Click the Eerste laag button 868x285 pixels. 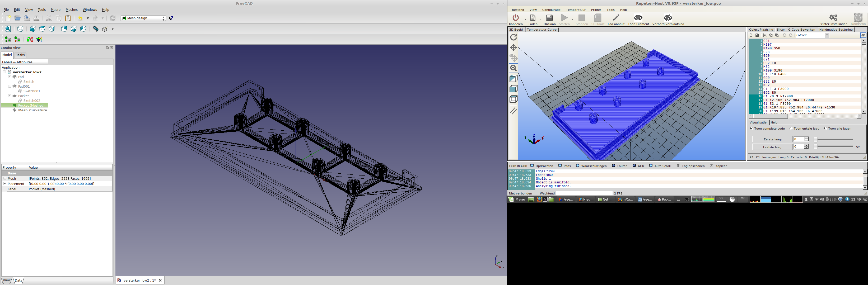[772, 139]
